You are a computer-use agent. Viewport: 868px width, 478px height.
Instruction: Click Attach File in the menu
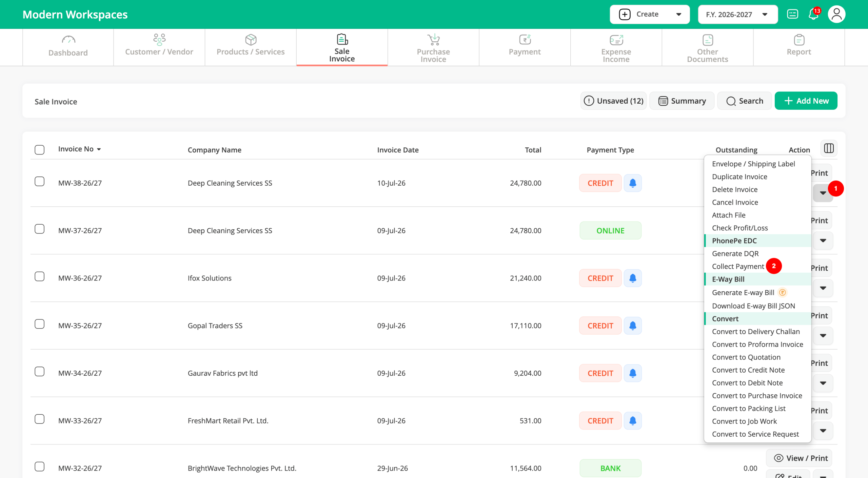[757, 215]
